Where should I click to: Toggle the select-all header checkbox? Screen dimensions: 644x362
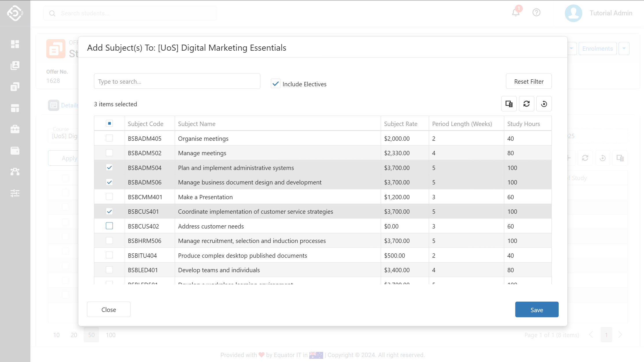[109, 124]
